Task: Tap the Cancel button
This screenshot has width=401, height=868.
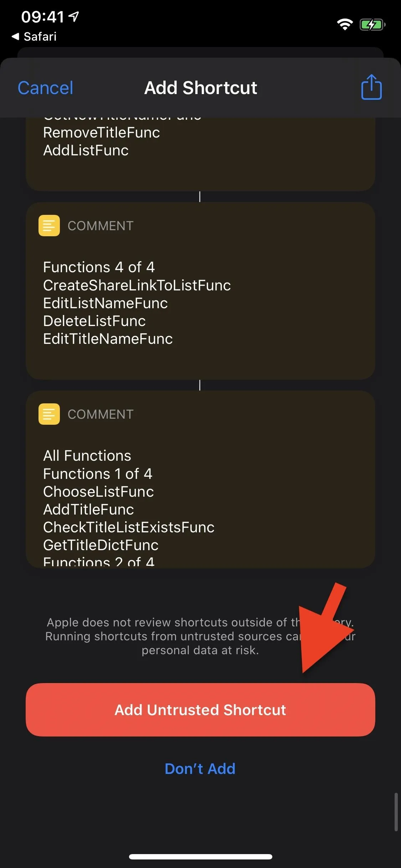Action: [x=45, y=88]
